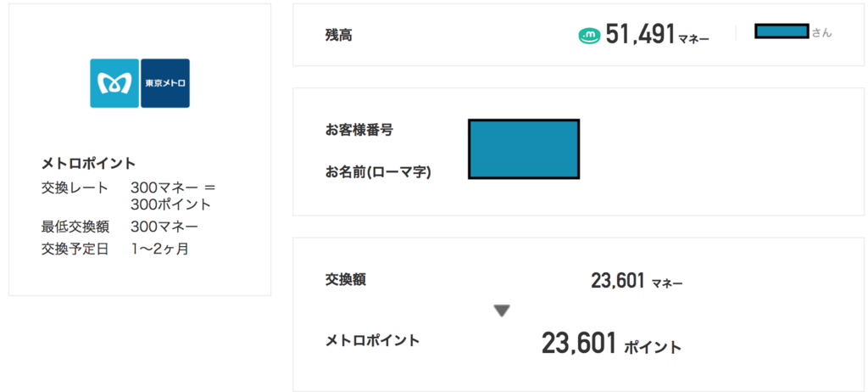868x392 pixels.
Task: Click the Tokyo Metro M logo icon
Action: coord(114,83)
